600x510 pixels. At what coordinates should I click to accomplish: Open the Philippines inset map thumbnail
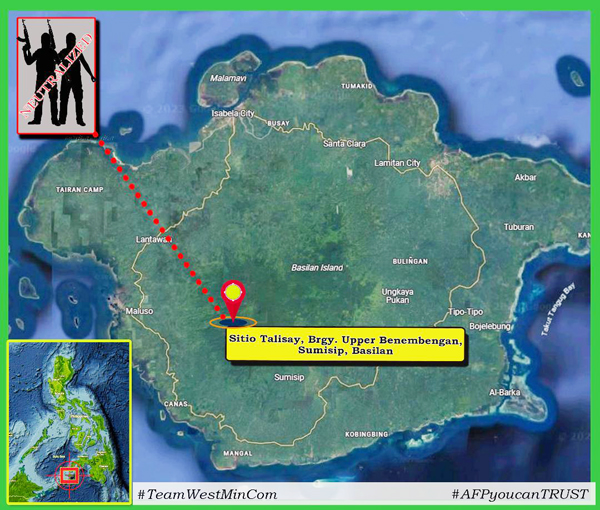(69, 421)
